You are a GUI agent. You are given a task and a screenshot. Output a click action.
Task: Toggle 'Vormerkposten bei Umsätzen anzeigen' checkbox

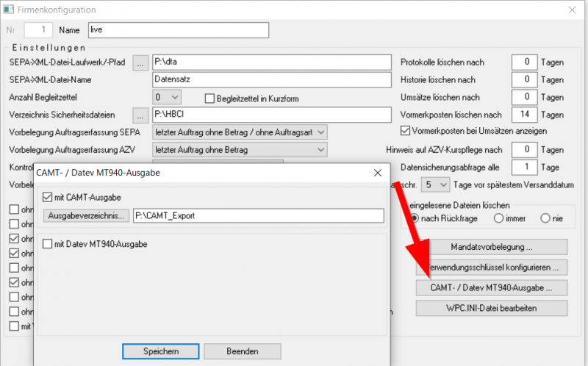click(405, 131)
